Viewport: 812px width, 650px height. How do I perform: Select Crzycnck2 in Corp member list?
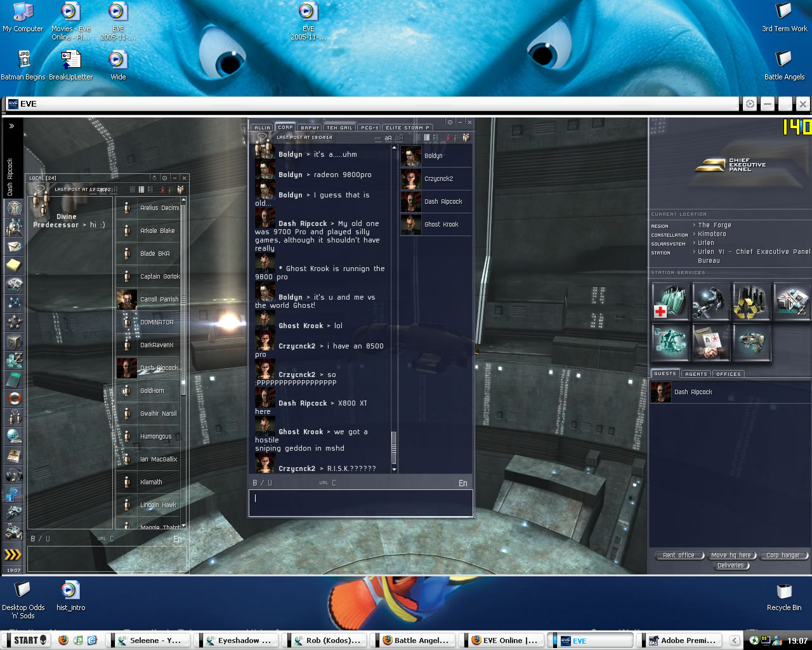(x=436, y=178)
